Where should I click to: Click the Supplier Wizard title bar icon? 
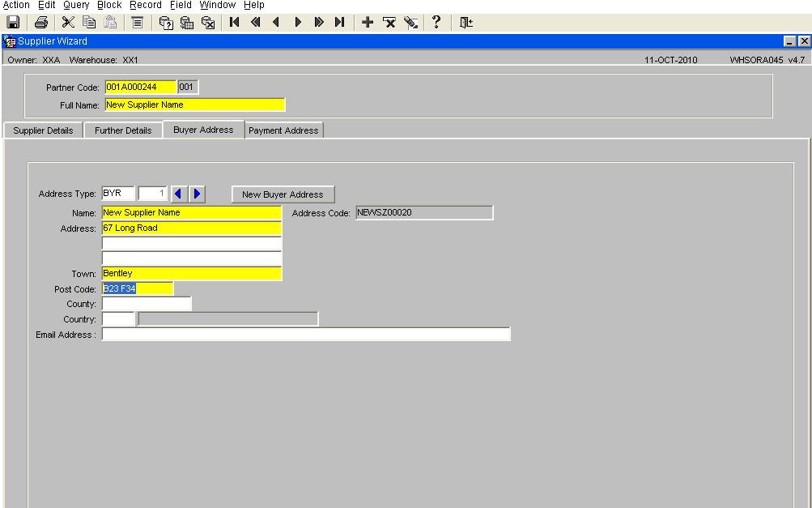pos(10,41)
